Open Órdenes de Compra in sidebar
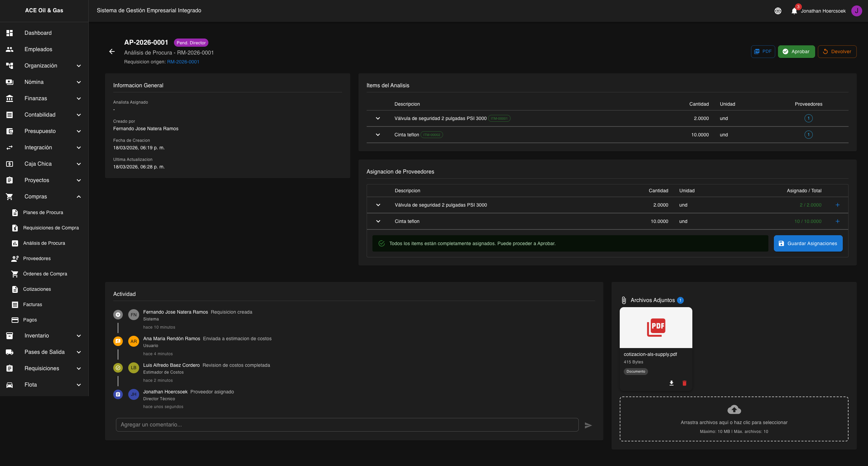The height and width of the screenshot is (466, 868). pyautogui.click(x=45, y=274)
